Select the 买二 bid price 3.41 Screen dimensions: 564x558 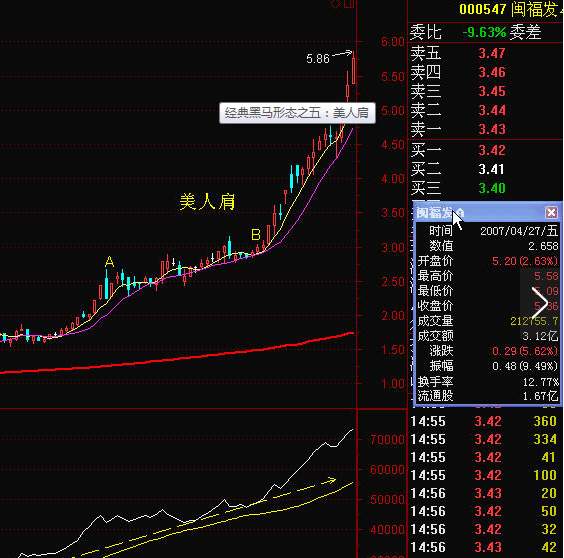coord(492,169)
